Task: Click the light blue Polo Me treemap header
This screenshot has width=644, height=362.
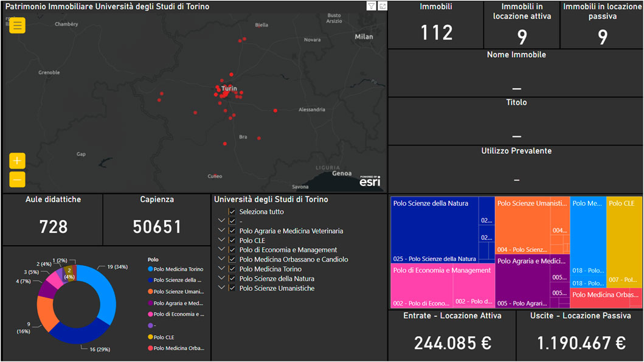Action: [x=587, y=203]
